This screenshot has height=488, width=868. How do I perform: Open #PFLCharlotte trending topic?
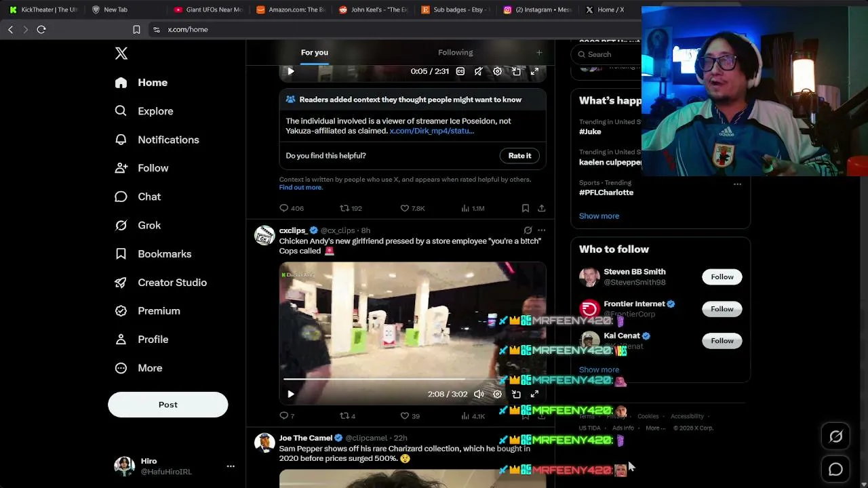(606, 192)
